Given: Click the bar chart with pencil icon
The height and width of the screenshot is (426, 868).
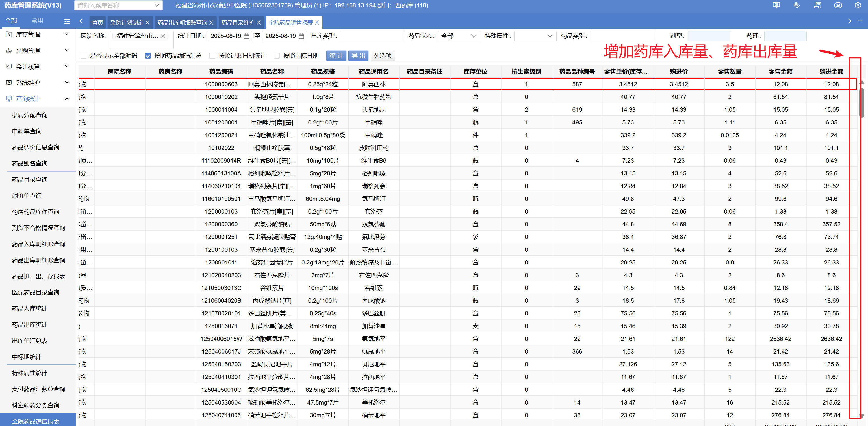Looking at the screenshot, I should click(x=797, y=5).
